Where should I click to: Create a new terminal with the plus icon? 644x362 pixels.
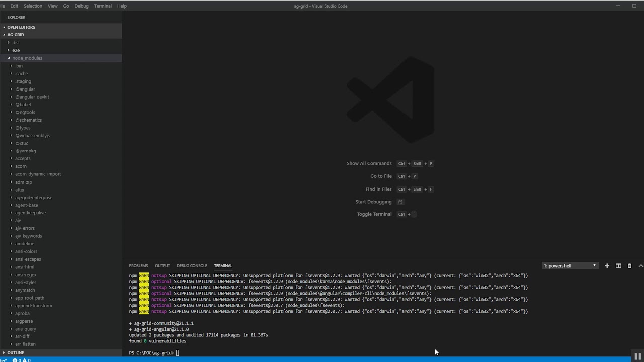(x=607, y=266)
